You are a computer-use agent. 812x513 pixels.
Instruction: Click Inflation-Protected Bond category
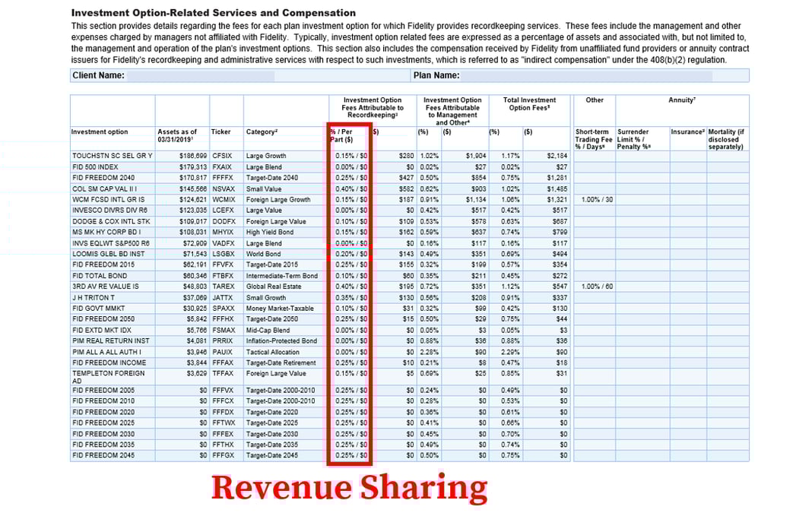coord(281,340)
